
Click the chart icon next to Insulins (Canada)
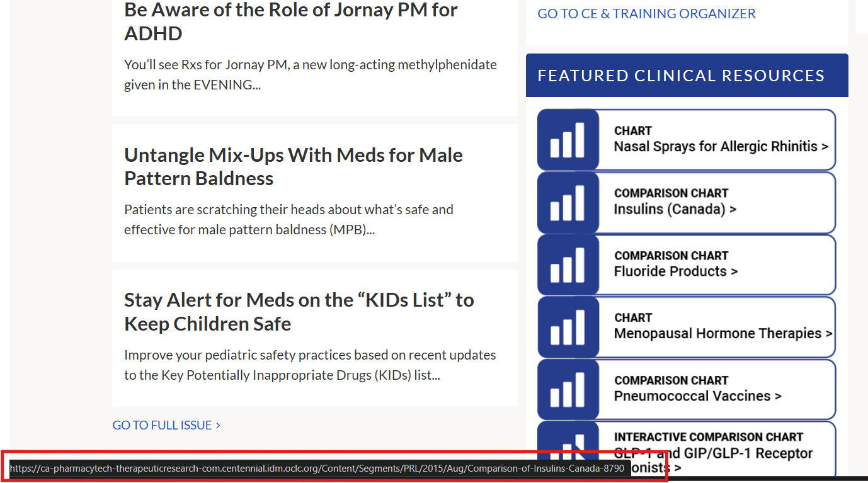tap(568, 202)
